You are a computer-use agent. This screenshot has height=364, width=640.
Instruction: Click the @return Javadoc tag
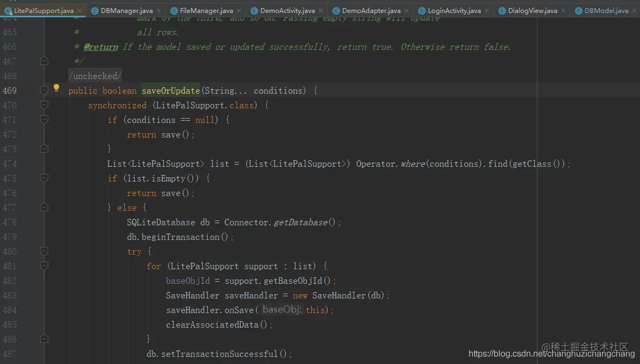pyautogui.click(x=101, y=47)
